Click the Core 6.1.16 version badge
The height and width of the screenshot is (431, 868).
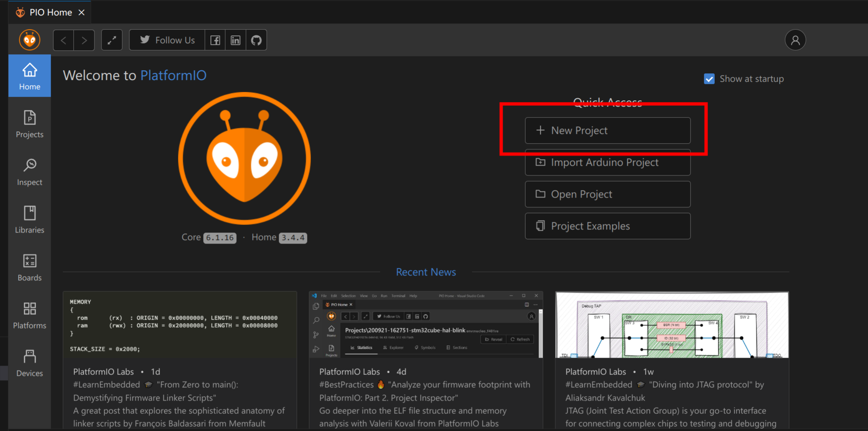coord(220,238)
